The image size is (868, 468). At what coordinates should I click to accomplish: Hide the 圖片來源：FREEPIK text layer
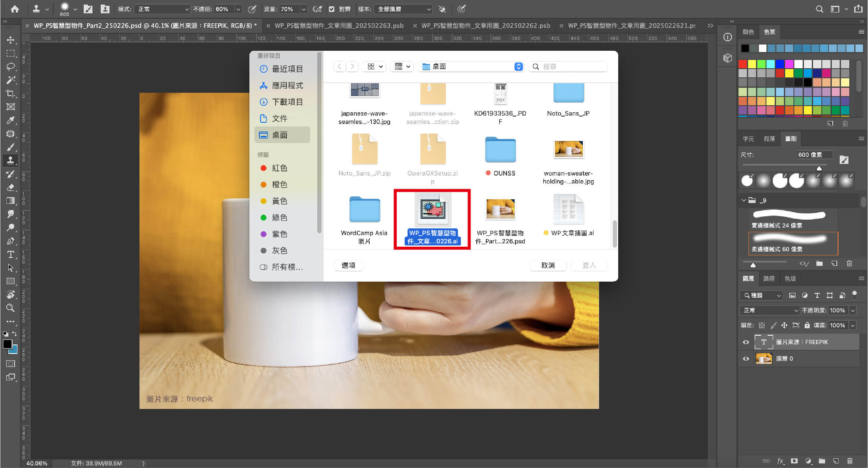tap(746, 342)
